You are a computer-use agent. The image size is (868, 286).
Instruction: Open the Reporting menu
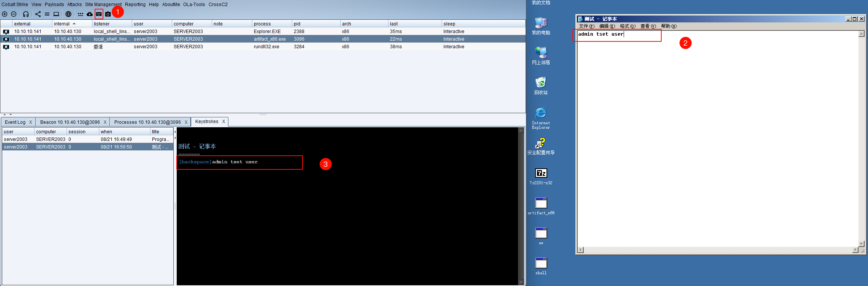coord(135,5)
